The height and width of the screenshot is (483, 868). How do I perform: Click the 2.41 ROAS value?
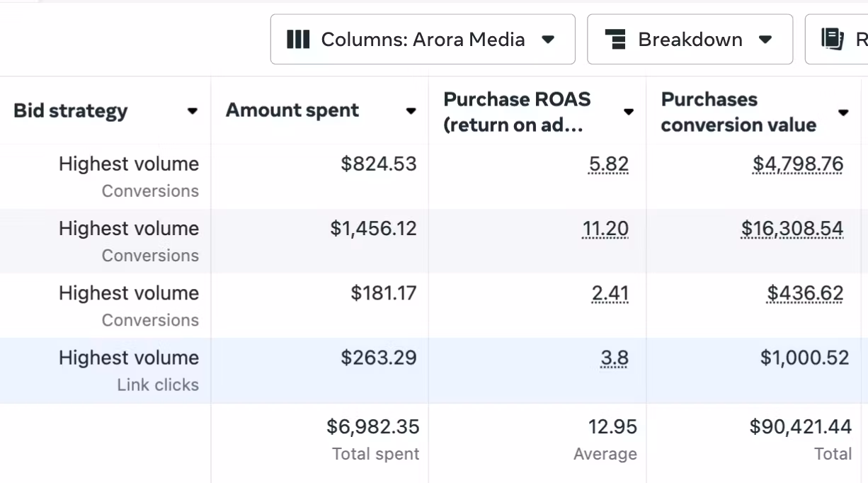click(x=610, y=293)
